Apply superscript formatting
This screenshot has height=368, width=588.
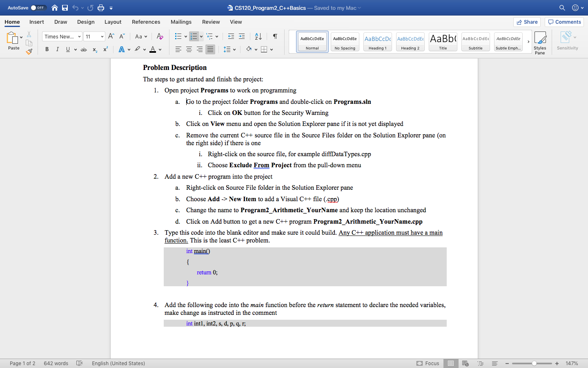(105, 49)
